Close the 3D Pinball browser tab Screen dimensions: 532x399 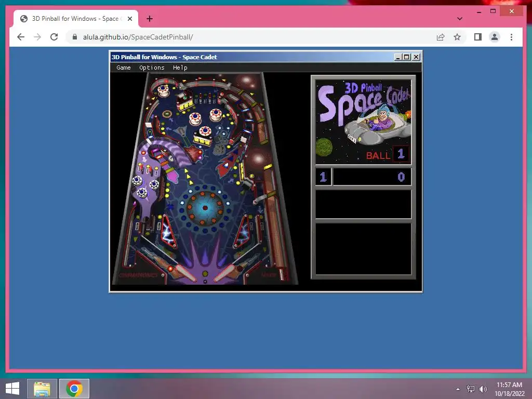[130, 19]
